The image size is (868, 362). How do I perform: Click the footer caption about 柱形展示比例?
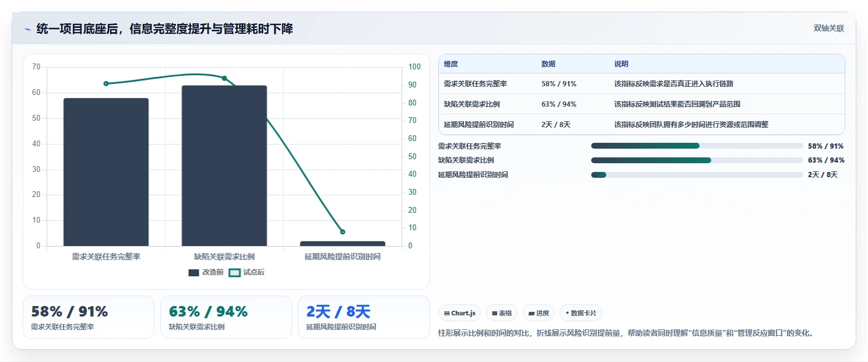click(625, 333)
